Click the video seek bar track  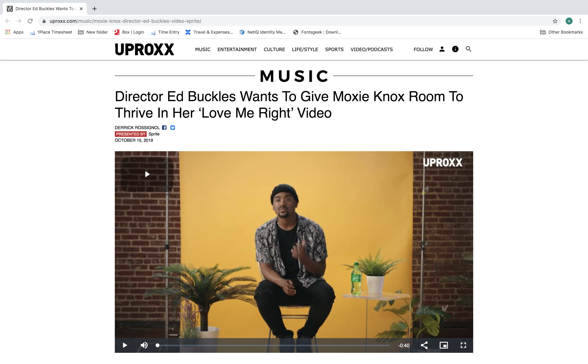coord(274,345)
